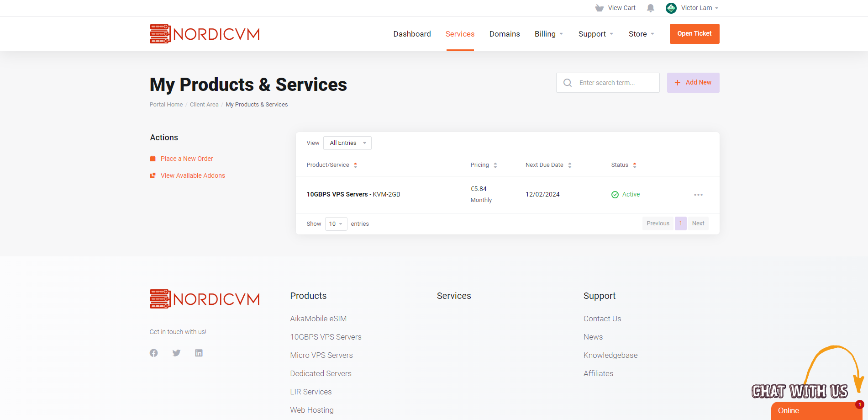Click the plus icon on Add New
This screenshot has height=420, width=868.
[x=678, y=83]
